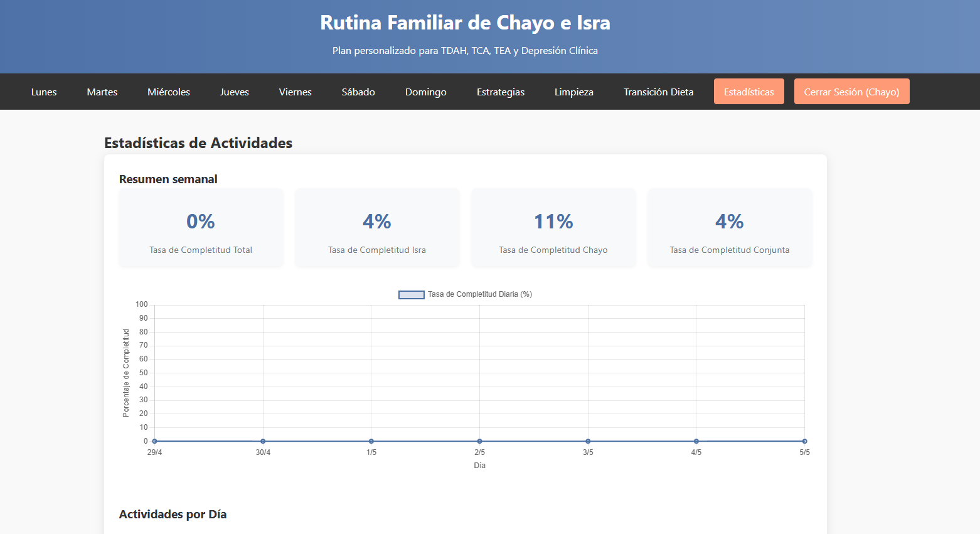This screenshot has width=980, height=534.
Task: Click the 0% Tasa de Completitud Total card
Action: [201, 228]
